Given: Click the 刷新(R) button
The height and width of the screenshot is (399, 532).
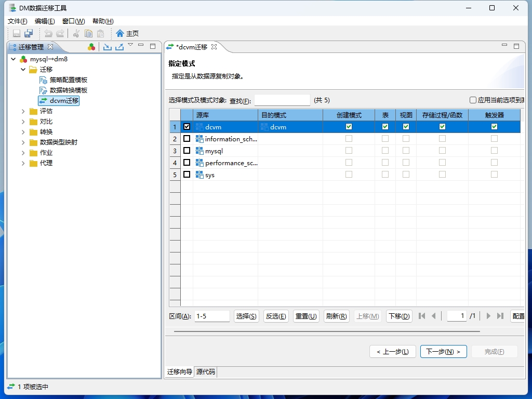Looking at the screenshot, I should [336, 316].
